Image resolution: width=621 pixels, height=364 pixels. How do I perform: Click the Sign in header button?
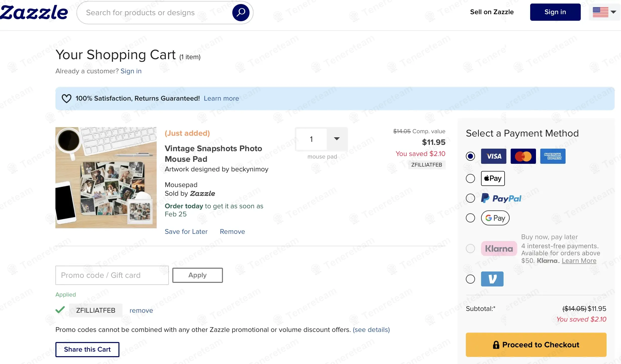555,12
